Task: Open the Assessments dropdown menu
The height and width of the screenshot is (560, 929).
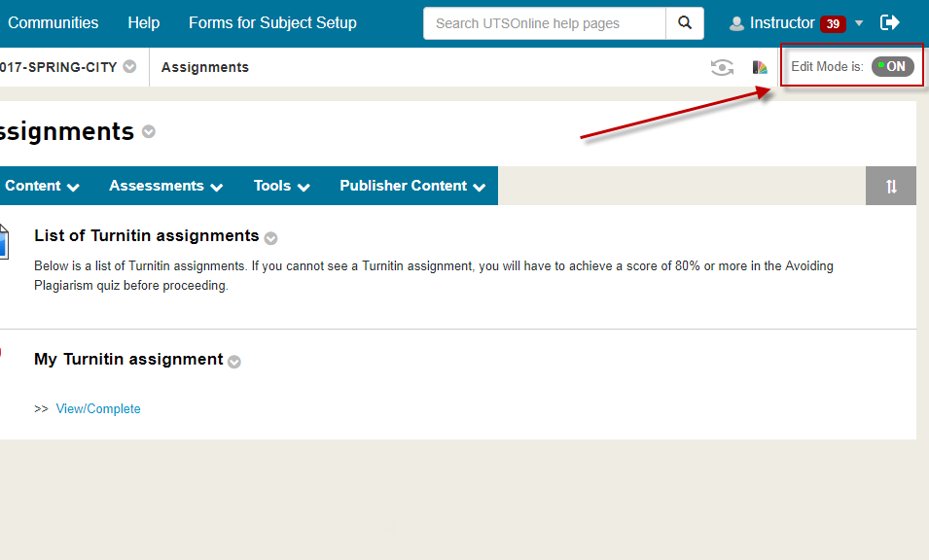Action: (x=165, y=186)
